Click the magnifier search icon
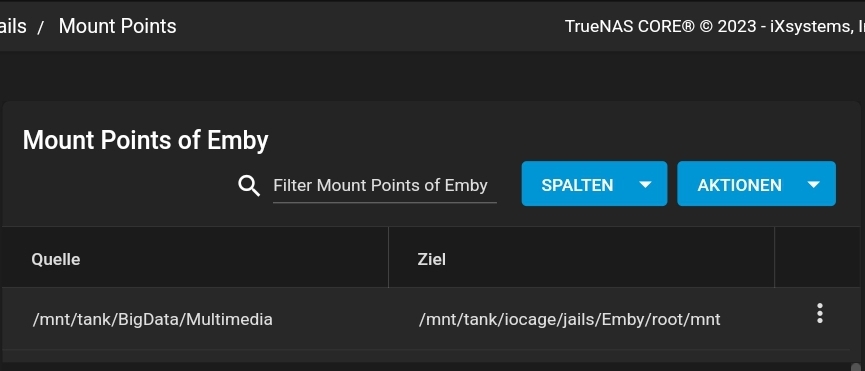Screen dimensions: 865x371 [x=249, y=186]
